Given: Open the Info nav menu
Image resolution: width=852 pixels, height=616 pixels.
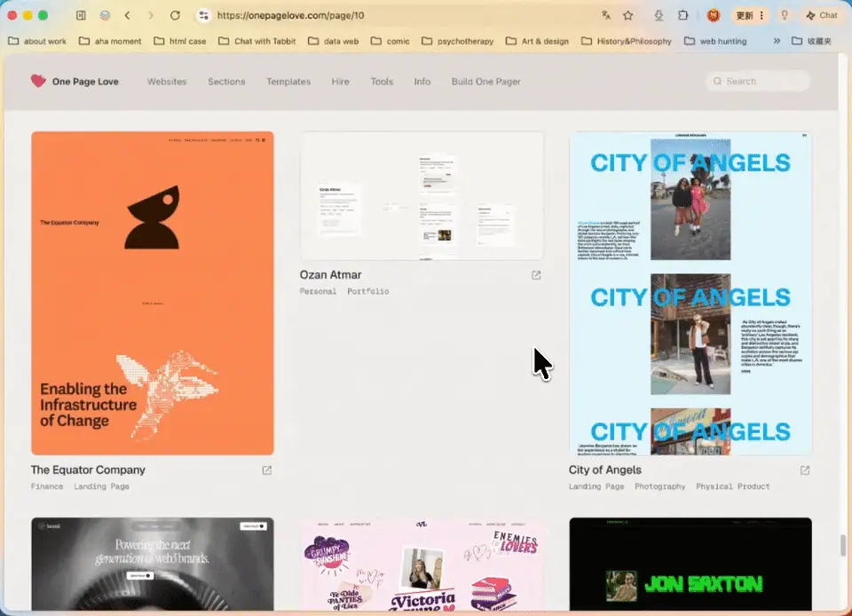Looking at the screenshot, I should pos(422,82).
